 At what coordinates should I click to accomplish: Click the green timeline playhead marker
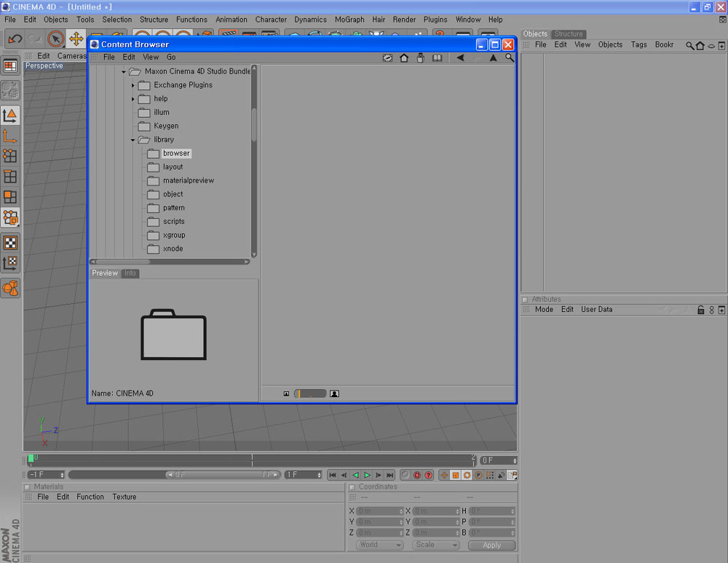coord(31,459)
